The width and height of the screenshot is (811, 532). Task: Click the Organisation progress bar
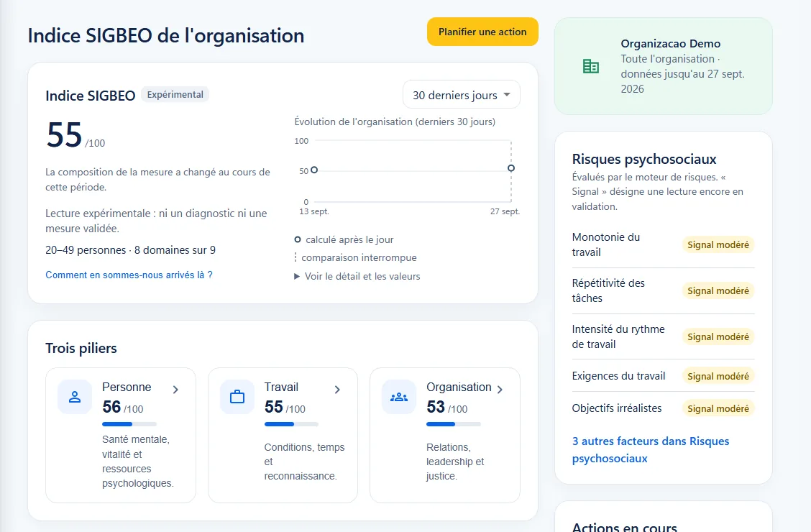(x=454, y=424)
